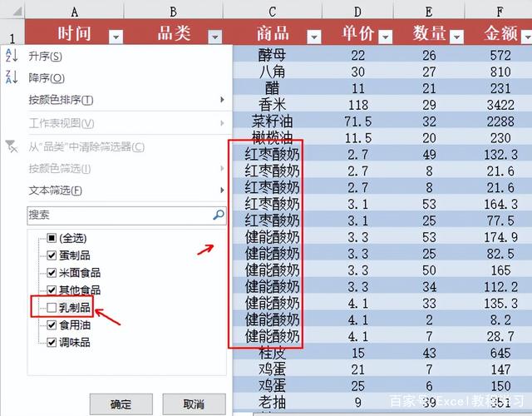Select column D header
The image size is (532, 416).
[x=357, y=12]
